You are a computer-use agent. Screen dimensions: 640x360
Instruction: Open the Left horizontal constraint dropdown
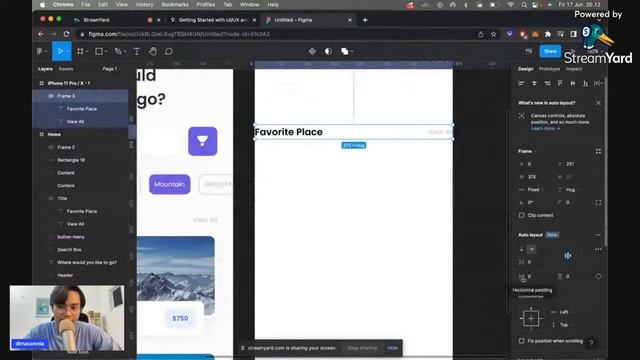pyautogui.click(x=566, y=312)
